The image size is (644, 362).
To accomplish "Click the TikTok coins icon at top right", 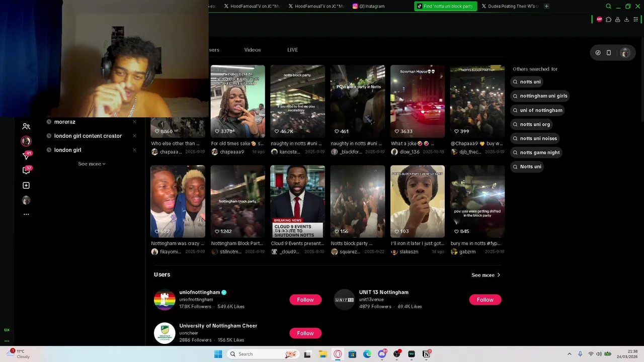I will (598, 52).
